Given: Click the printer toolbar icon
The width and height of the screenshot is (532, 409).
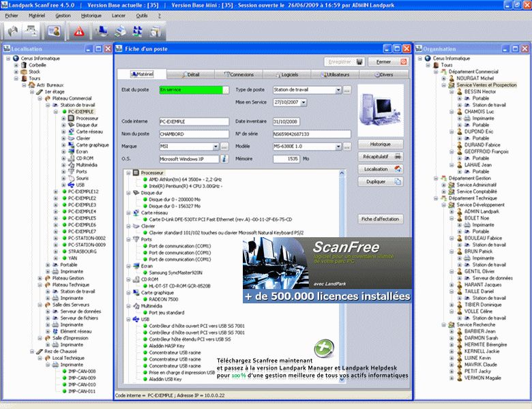Looking at the screenshot, I should pos(120,31).
